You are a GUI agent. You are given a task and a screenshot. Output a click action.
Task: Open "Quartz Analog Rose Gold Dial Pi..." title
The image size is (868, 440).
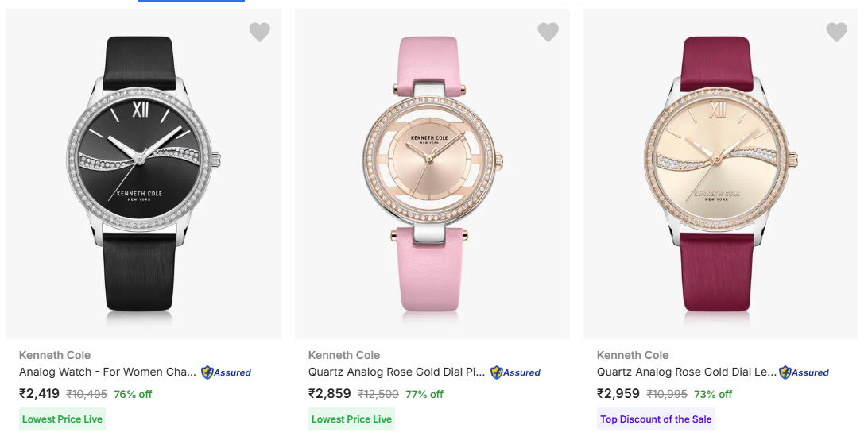click(396, 372)
